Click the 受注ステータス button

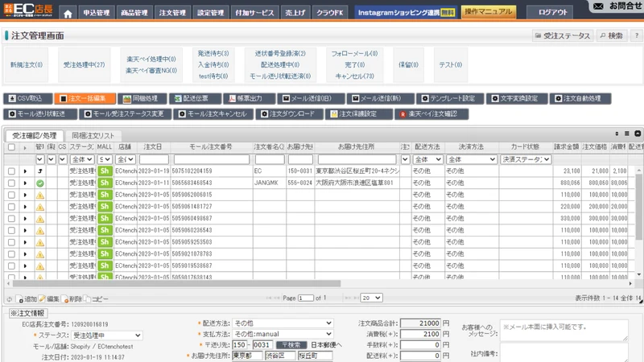[x=563, y=35]
